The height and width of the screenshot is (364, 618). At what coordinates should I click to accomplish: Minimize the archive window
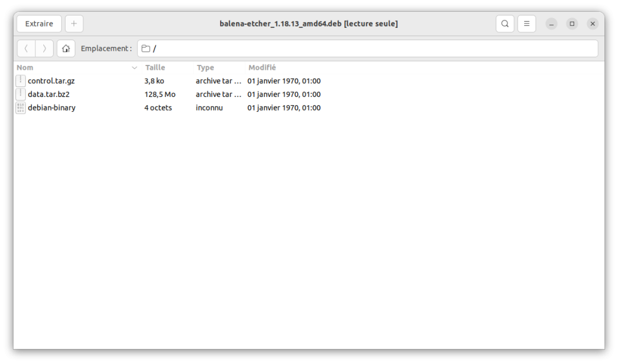(551, 23)
